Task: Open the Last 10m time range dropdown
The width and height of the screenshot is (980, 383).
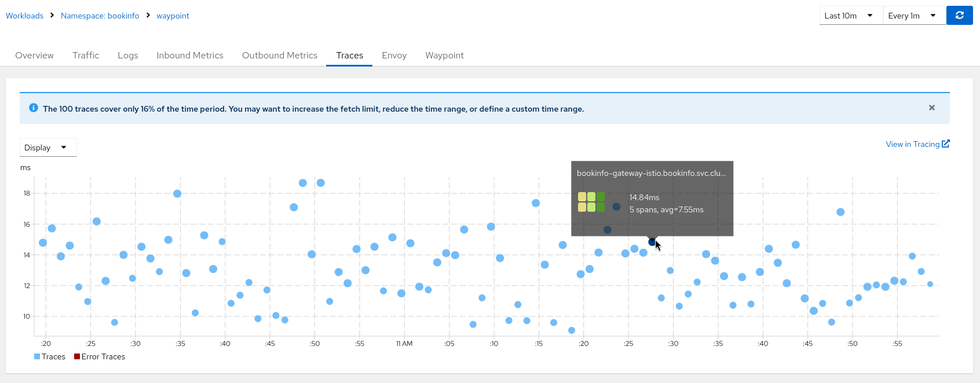Action: [x=850, y=16]
